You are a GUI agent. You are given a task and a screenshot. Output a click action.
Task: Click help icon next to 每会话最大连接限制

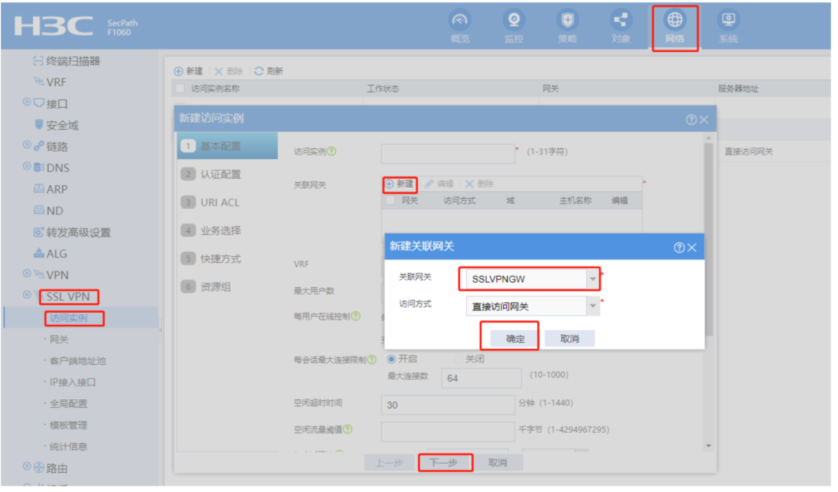[372, 359]
